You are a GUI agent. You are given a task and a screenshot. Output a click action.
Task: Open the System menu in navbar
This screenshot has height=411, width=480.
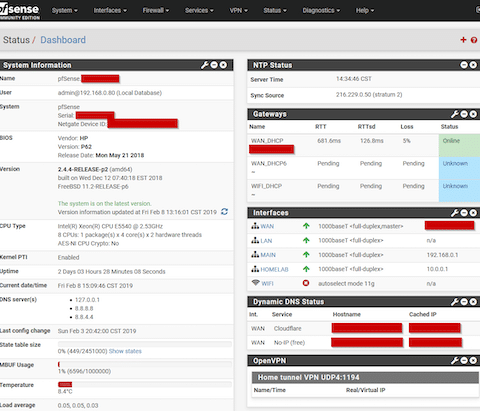click(65, 10)
